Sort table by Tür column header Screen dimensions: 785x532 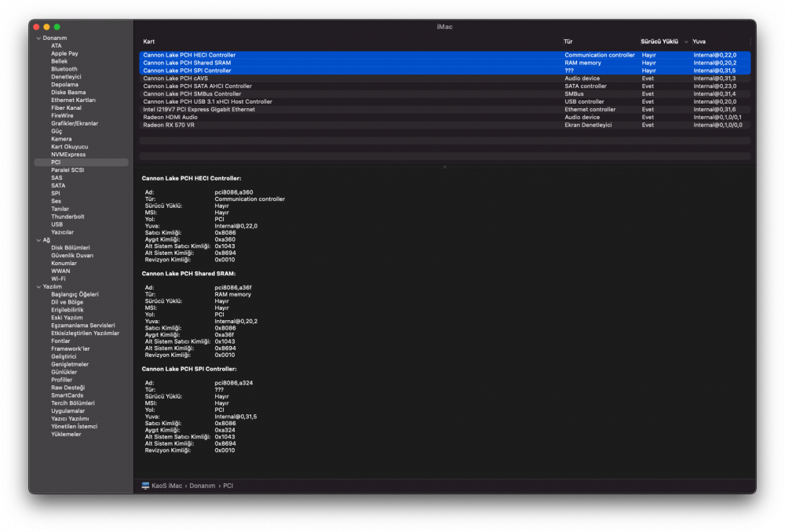click(568, 42)
